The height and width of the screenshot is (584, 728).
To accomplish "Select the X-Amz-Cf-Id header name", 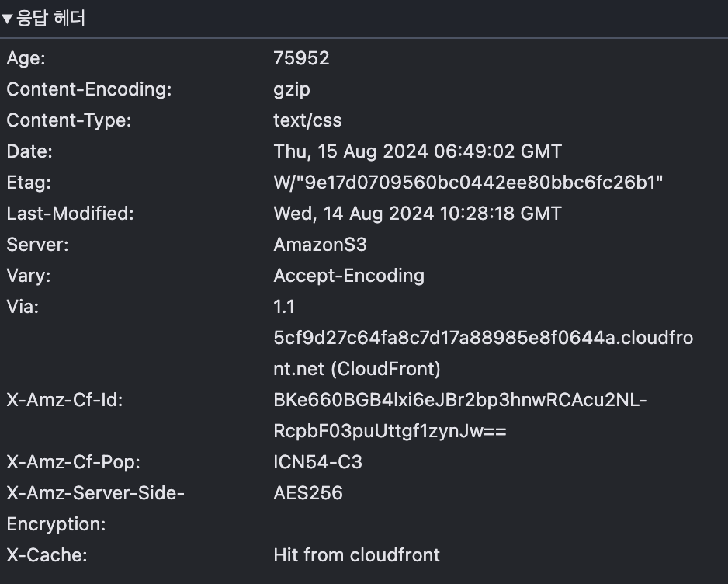I will tap(65, 400).
